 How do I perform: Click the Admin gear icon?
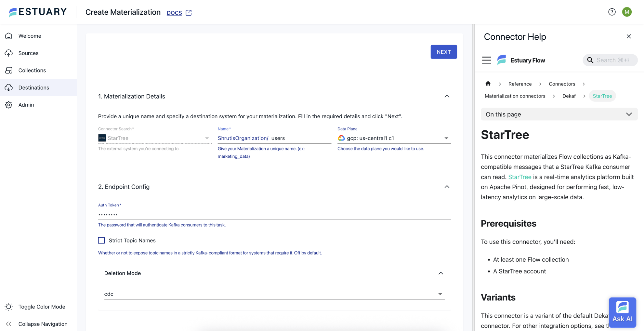[9, 105]
